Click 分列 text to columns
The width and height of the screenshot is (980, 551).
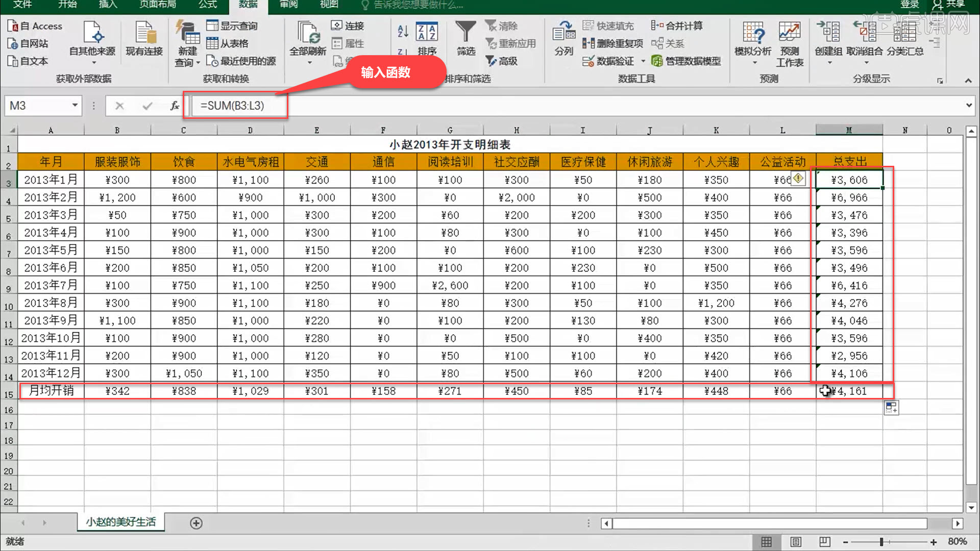click(x=564, y=40)
